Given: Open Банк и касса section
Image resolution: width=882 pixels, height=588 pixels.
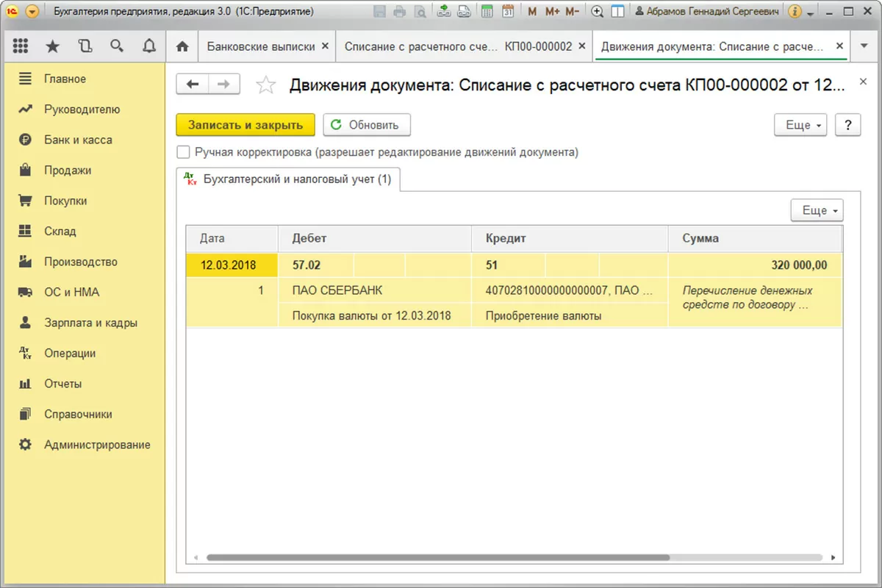Looking at the screenshot, I should coord(78,140).
